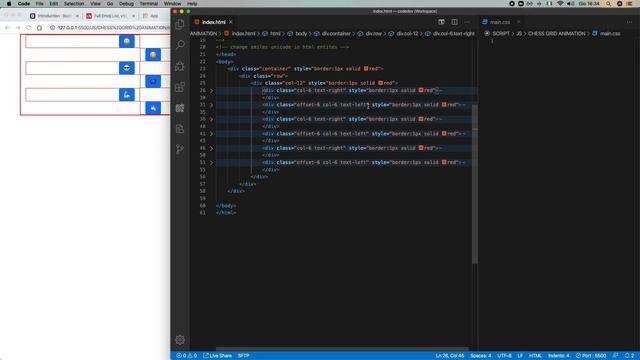Click div.row in breadcrumb
This screenshot has width=640, height=360.
coord(373,33)
